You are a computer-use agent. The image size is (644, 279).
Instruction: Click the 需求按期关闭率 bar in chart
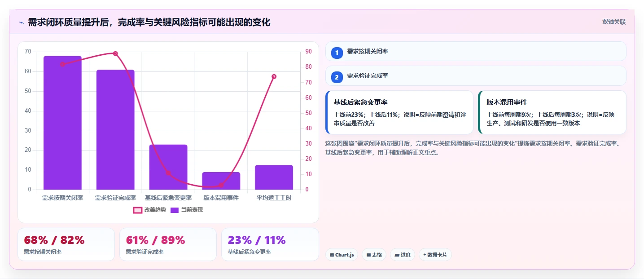pyautogui.click(x=62, y=123)
